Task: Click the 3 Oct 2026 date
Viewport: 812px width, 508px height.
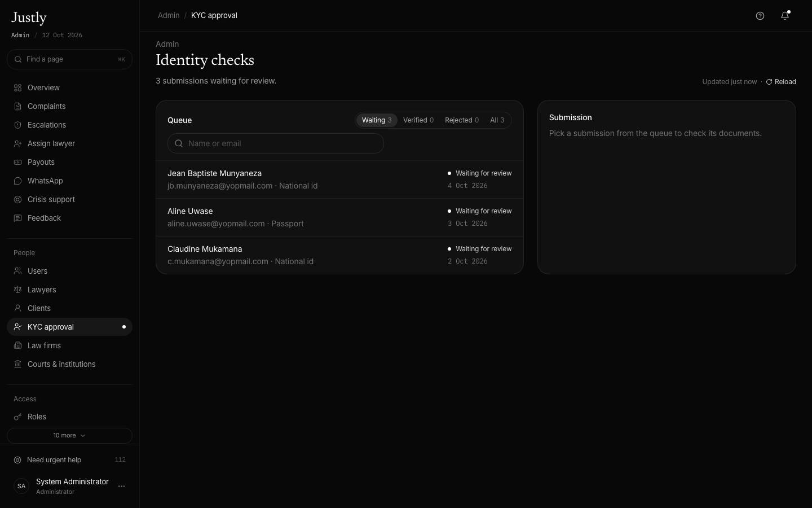Action: (467, 224)
